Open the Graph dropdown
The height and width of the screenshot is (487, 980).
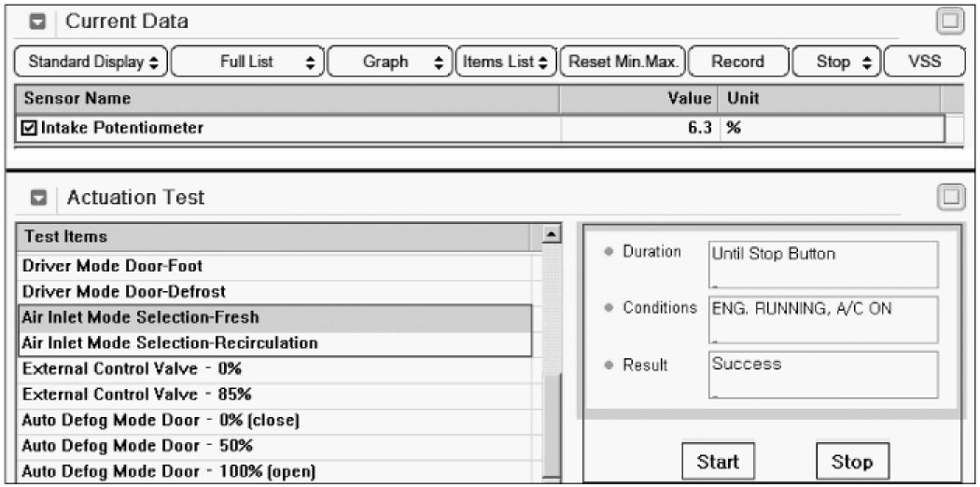click(x=391, y=63)
